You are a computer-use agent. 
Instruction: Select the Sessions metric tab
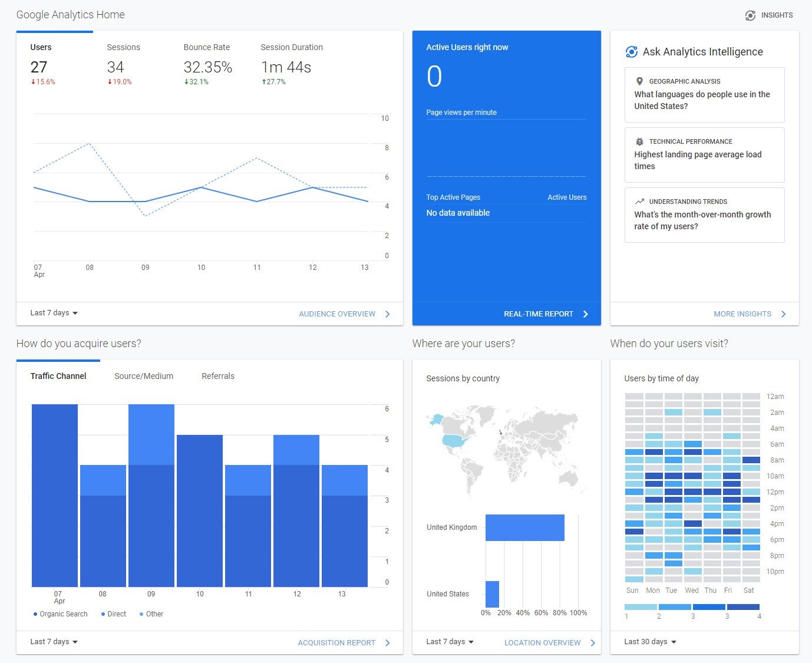click(123, 47)
